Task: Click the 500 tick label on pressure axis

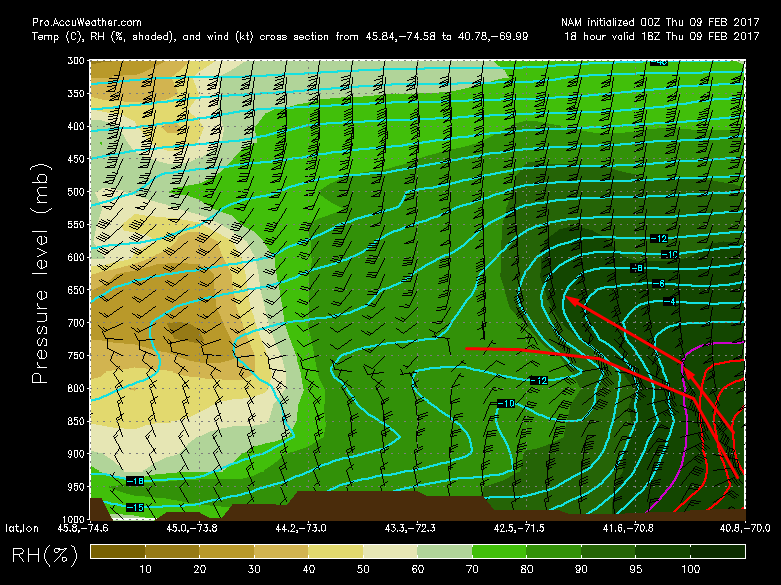Action: pyautogui.click(x=76, y=191)
